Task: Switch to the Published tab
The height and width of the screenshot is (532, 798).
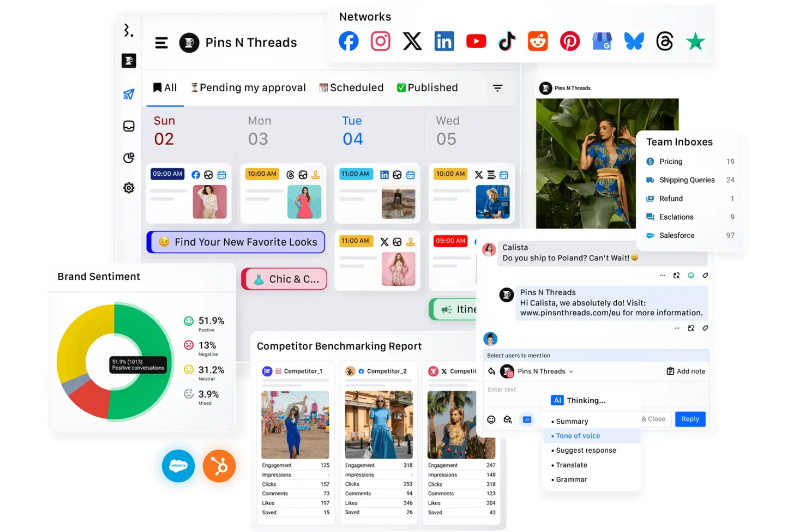Action: [x=427, y=88]
